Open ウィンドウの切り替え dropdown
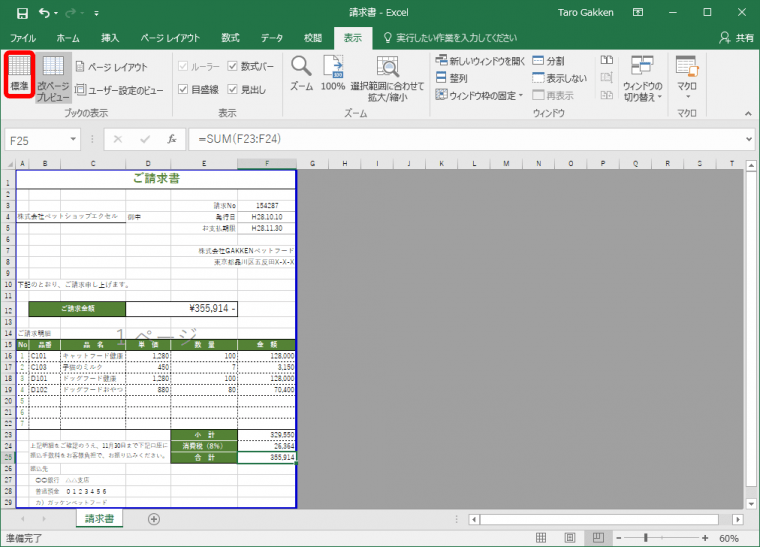 [642, 79]
